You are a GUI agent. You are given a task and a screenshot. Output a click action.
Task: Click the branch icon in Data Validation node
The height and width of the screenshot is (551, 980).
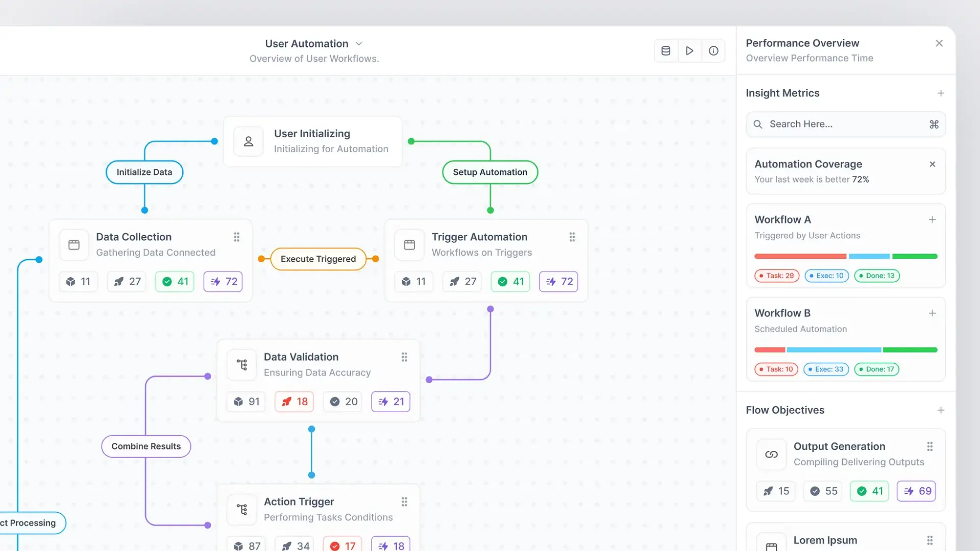[x=242, y=365]
